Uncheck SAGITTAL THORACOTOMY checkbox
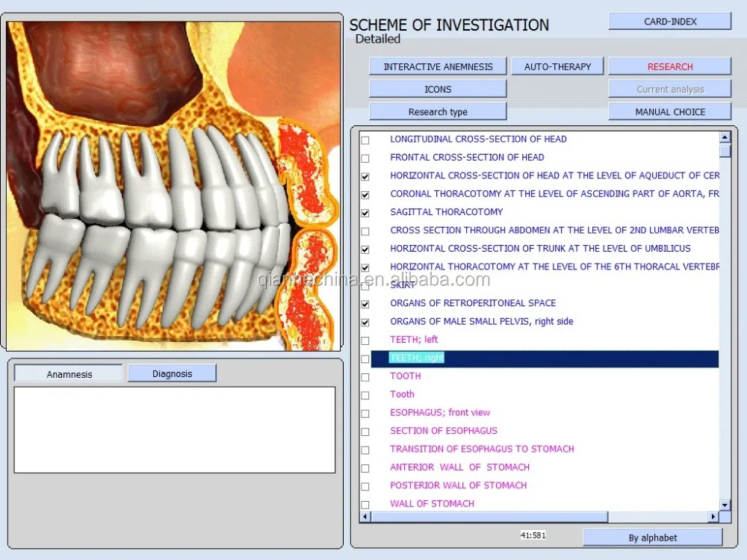This screenshot has height=560, width=747. click(x=365, y=213)
